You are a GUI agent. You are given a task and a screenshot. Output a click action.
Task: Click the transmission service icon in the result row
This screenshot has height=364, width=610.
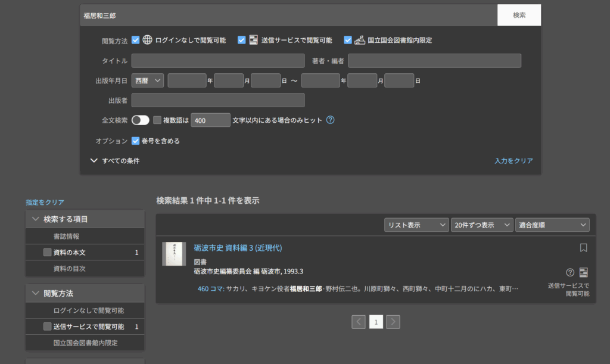click(583, 272)
